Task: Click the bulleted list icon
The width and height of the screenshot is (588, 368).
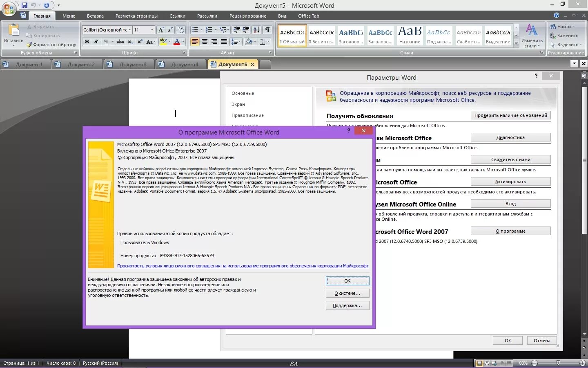Action: [x=195, y=30]
